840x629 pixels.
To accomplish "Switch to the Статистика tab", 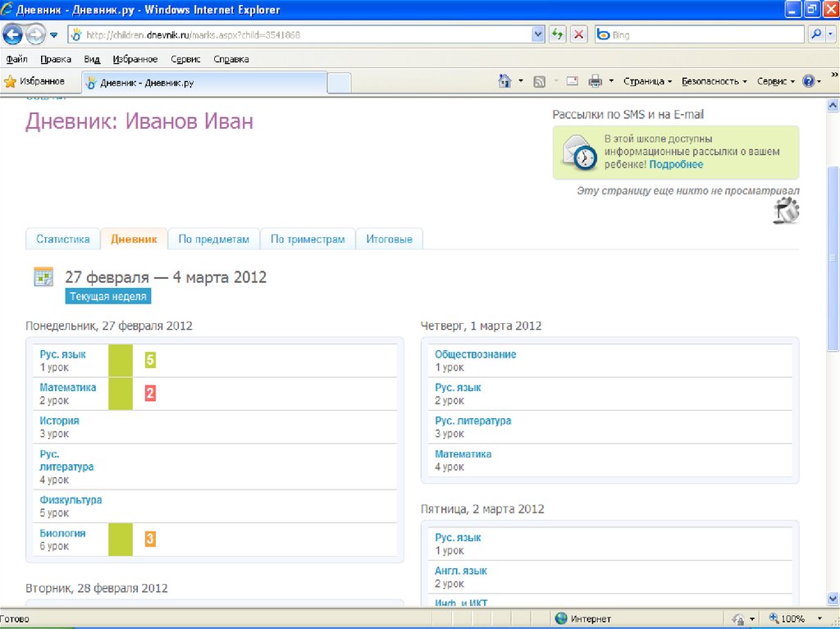I will coord(62,239).
